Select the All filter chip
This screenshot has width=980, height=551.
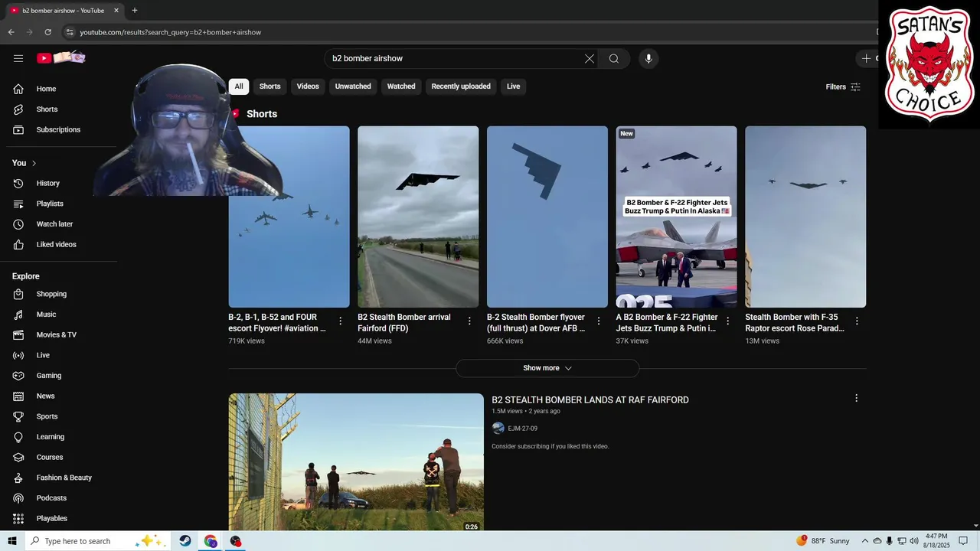click(239, 86)
